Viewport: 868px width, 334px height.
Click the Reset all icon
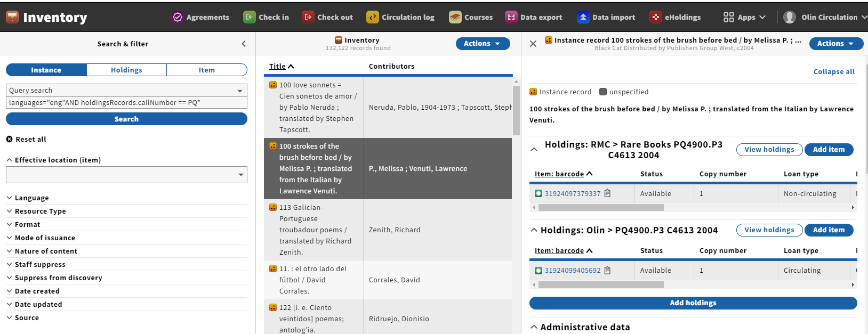9,139
